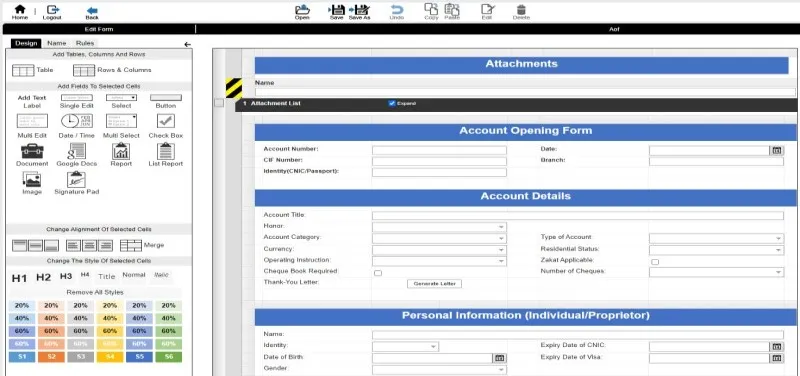Apply the yellow S4 color swatch
The image size is (800, 376).
110,357
